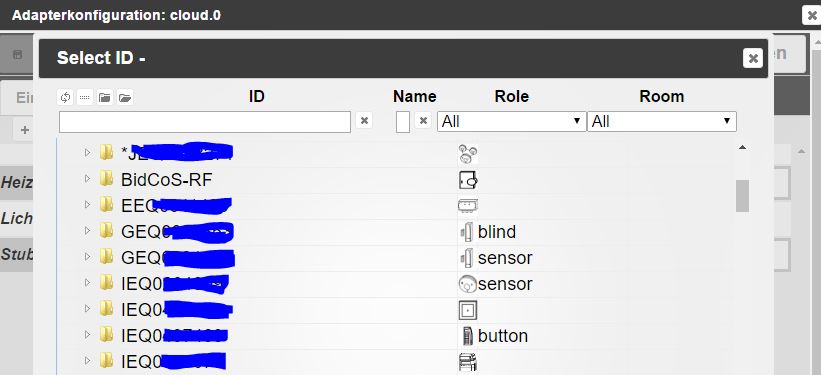
Task: Expand the BidCoS-RF tree node
Action: (87, 179)
